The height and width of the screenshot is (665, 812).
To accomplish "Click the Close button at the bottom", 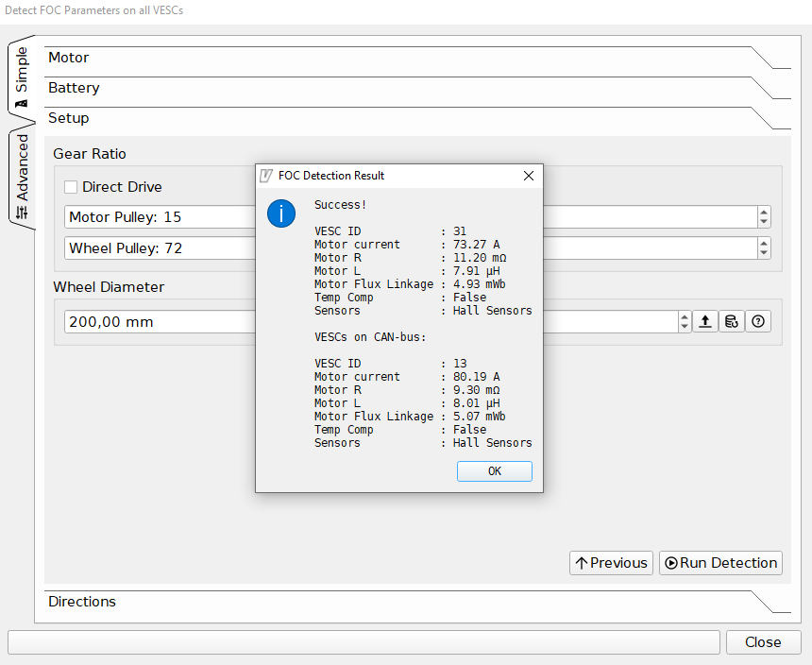I will point(763,642).
